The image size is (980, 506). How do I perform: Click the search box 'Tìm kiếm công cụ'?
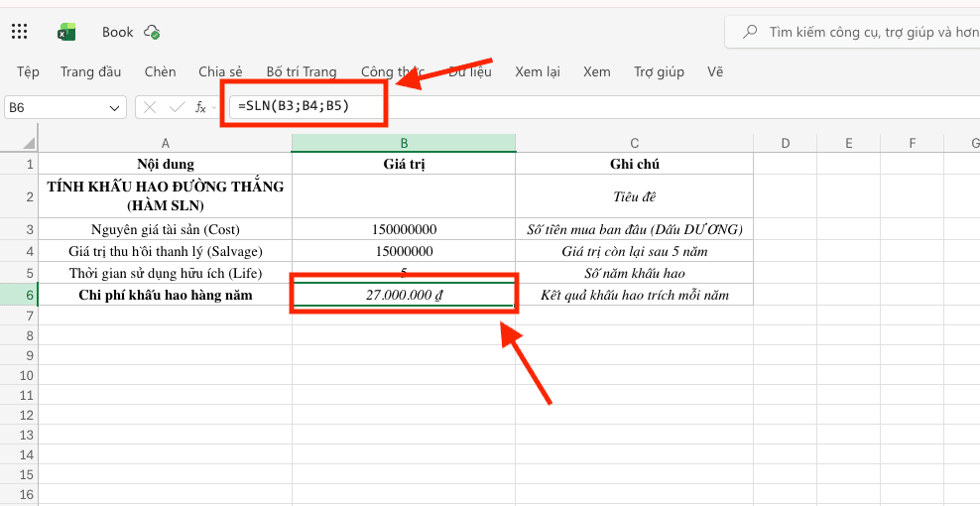pyautogui.click(x=852, y=32)
